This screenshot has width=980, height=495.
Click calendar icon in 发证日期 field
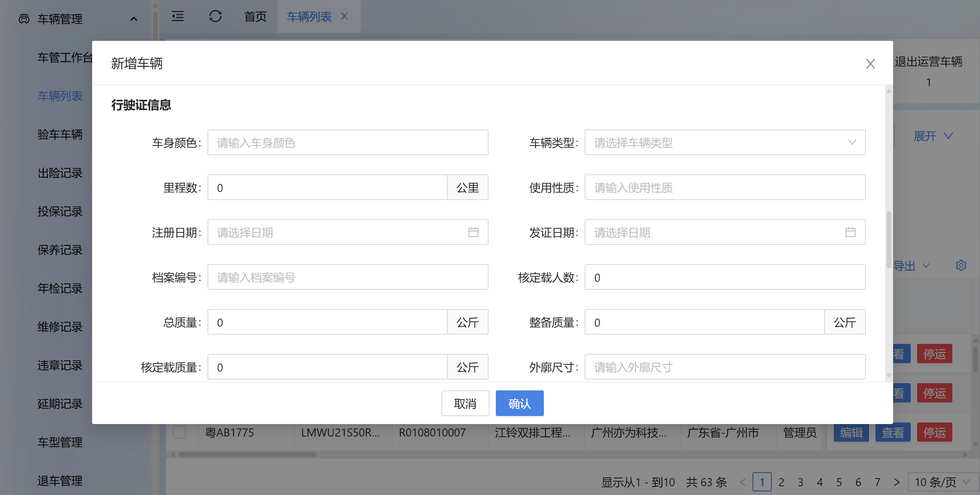(850, 232)
